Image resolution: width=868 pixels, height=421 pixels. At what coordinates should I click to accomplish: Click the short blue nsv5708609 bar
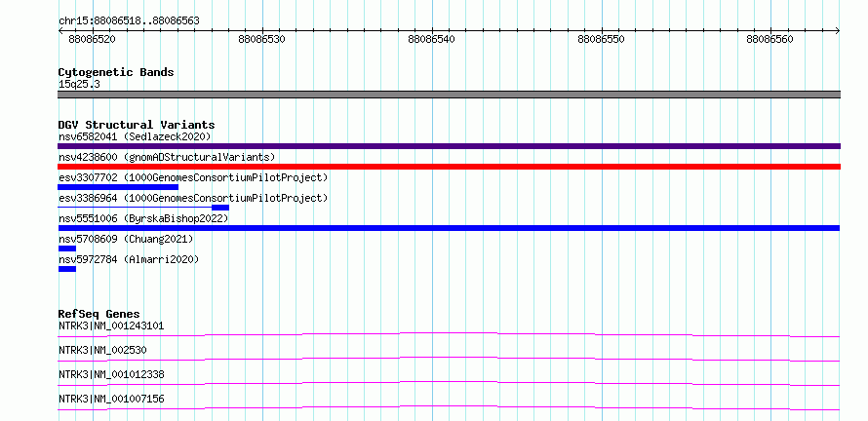pyautogui.click(x=67, y=249)
